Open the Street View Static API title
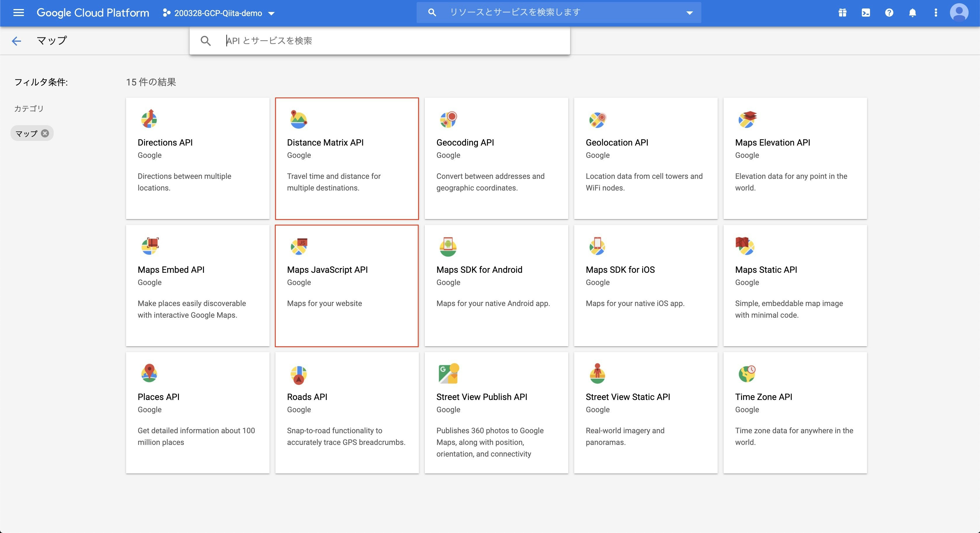This screenshot has width=980, height=533. click(x=628, y=396)
